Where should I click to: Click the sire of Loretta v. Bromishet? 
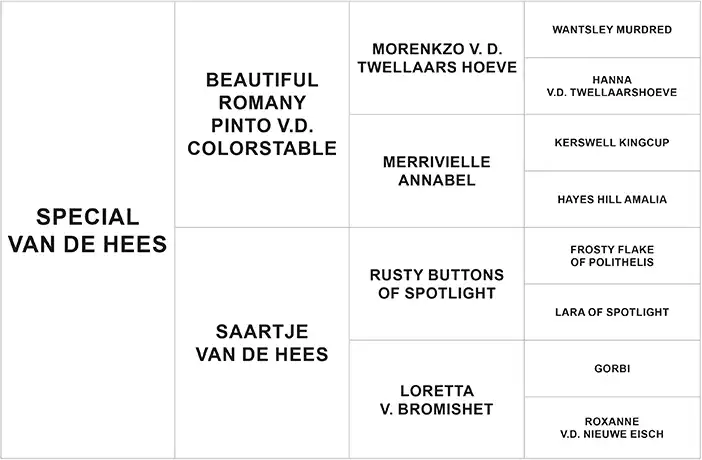coord(612,369)
